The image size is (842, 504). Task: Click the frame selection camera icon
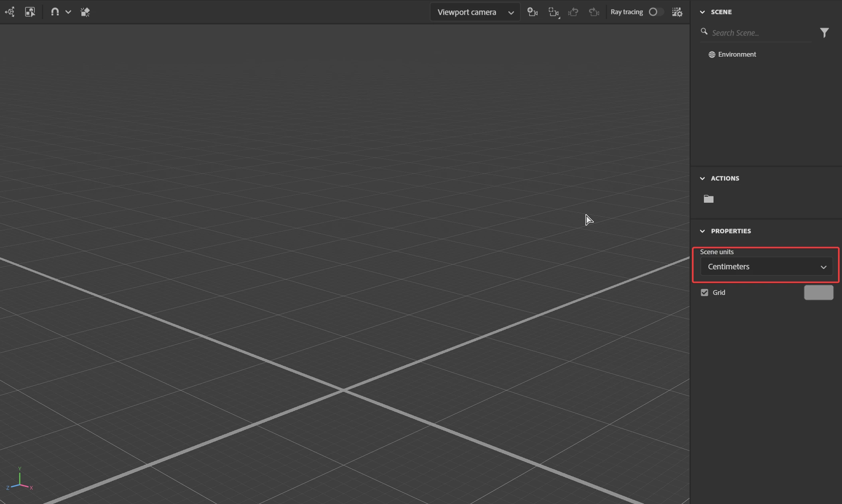coord(553,12)
